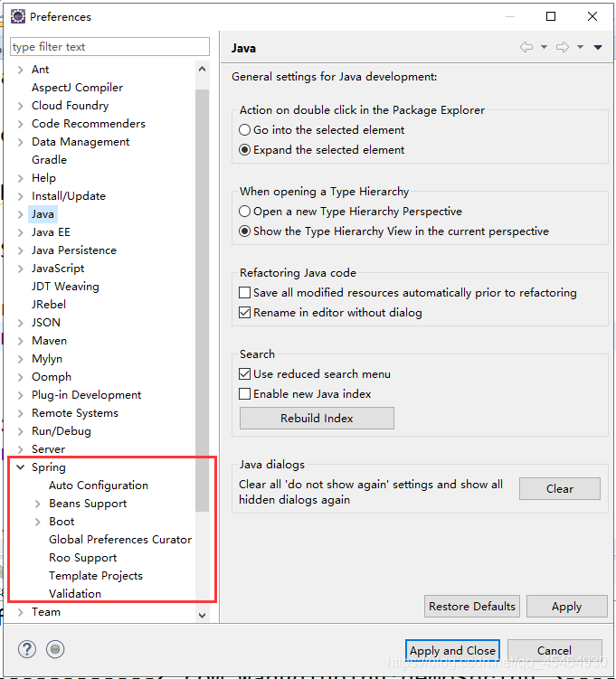Select Java Persistence in the tree
The width and height of the screenshot is (616, 679).
click(x=73, y=250)
